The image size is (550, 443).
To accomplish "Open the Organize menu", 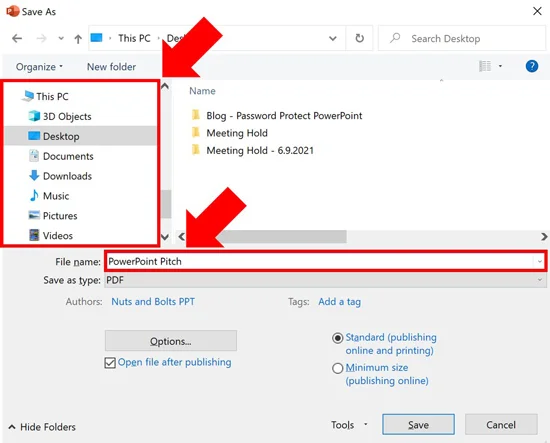I will pos(39,67).
